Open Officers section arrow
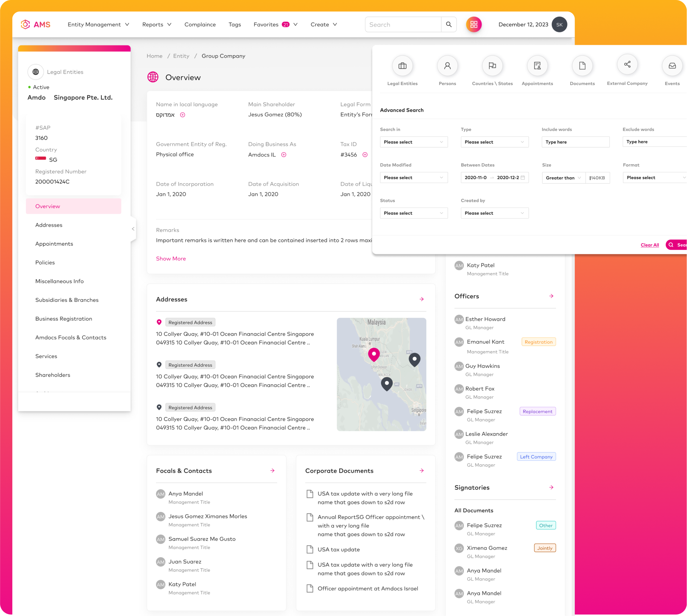 point(551,296)
